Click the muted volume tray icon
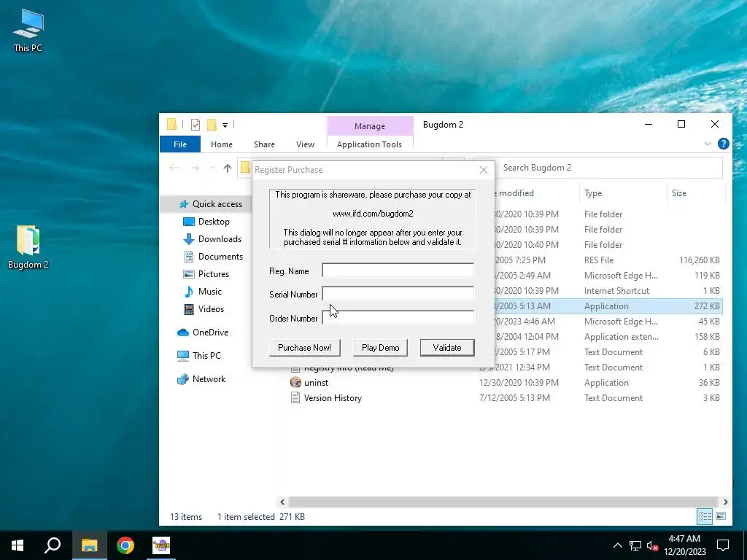The width and height of the screenshot is (747, 560). [652, 545]
